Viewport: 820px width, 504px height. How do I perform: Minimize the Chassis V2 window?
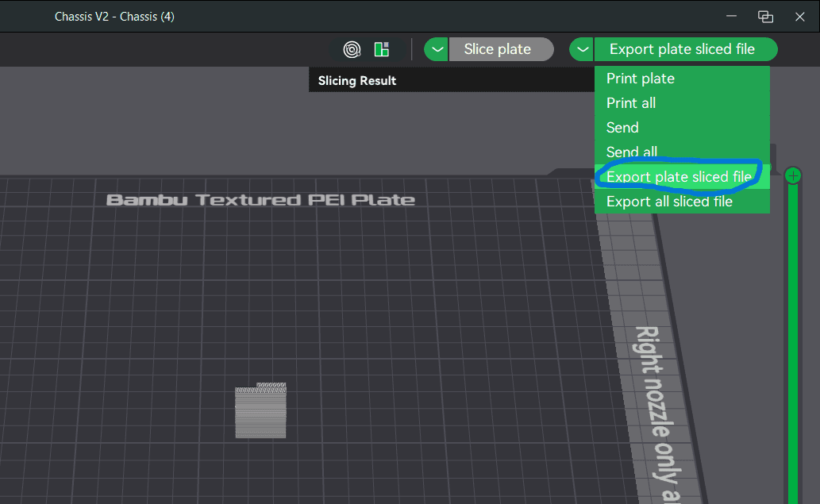(730, 17)
